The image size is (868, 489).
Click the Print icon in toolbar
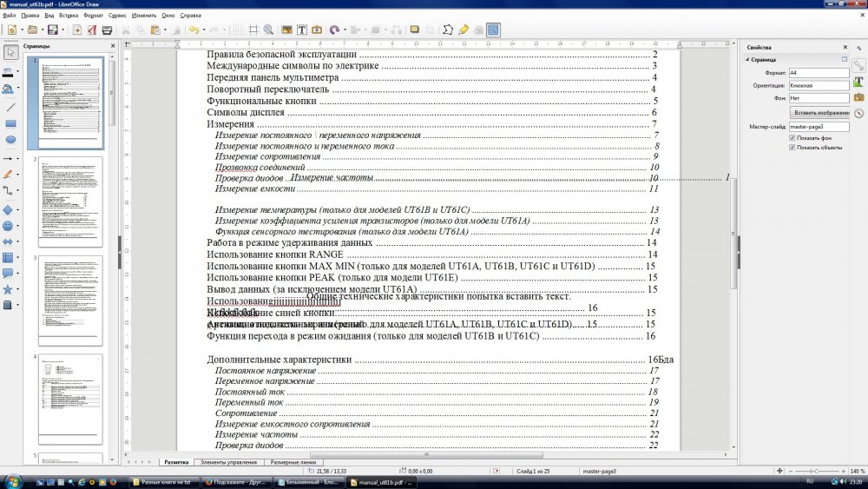click(x=108, y=30)
